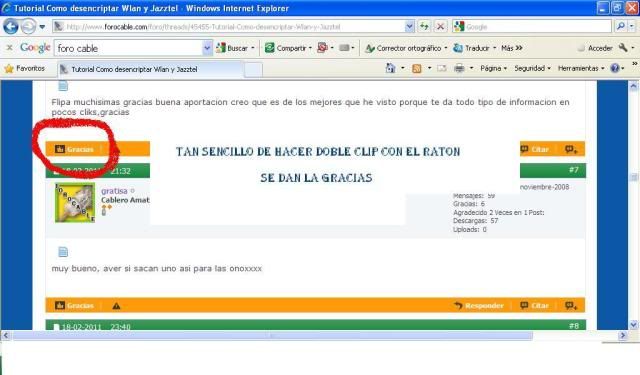Open the search provider dropdown arrow
The width and height of the screenshot is (640, 375).
pyautogui.click(x=631, y=27)
